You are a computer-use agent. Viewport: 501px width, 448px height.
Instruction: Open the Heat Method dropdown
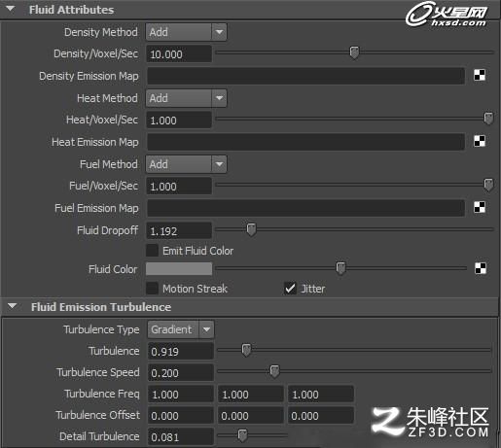(186, 98)
